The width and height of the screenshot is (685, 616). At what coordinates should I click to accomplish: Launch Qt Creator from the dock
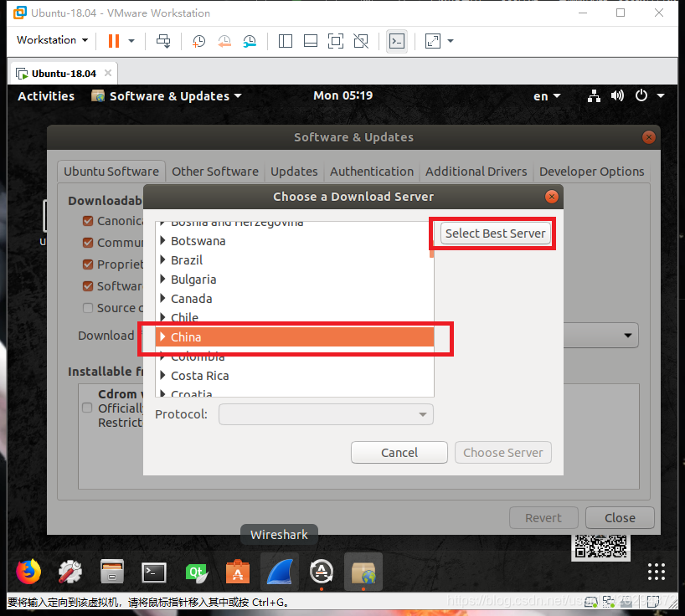coord(196,572)
